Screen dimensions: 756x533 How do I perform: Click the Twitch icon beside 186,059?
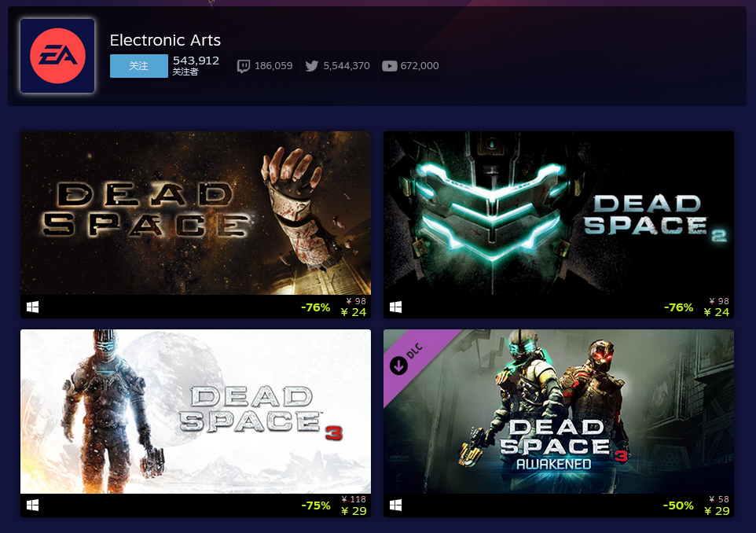(x=244, y=66)
